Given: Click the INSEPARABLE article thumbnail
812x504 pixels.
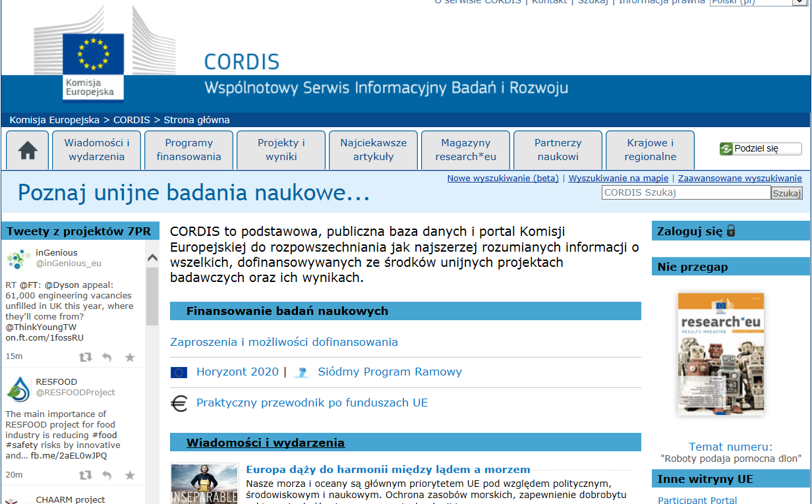Looking at the screenshot, I should tap(204, 484).
